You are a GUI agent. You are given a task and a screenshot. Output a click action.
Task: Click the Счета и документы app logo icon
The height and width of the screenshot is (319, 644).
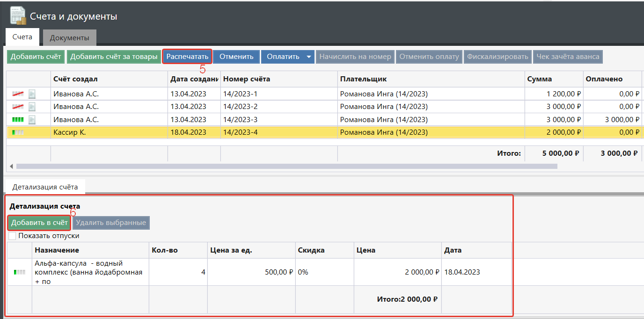click(x=18, y=16)
